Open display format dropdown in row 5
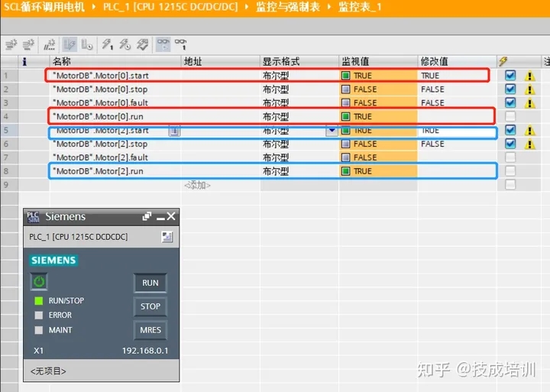This screenshot has width=550, height=392. coord(332,131)
